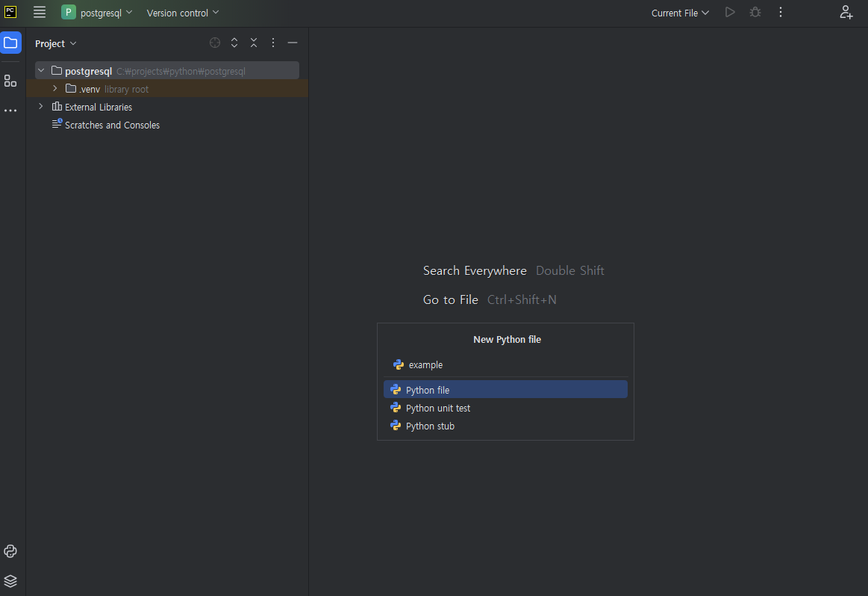Click the Collapse All icon in the Project panel
Viewport: 868px width, 596px height.
click(254, 43)
